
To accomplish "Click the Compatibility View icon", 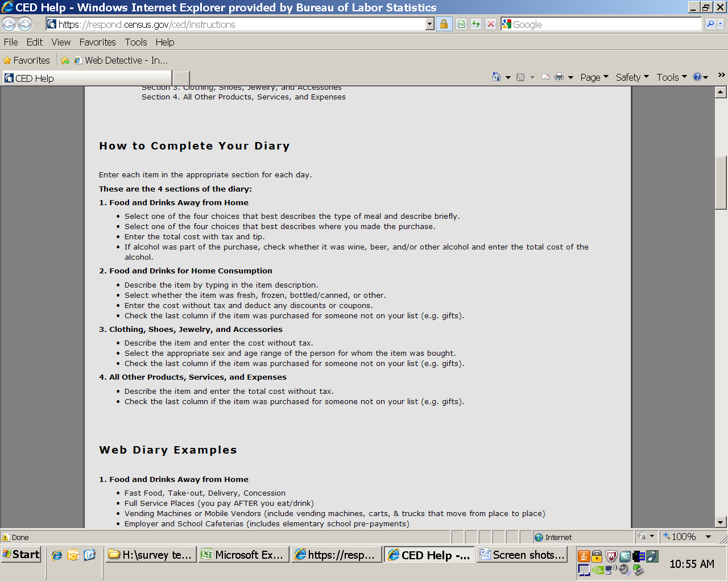I will pos(461,24).
